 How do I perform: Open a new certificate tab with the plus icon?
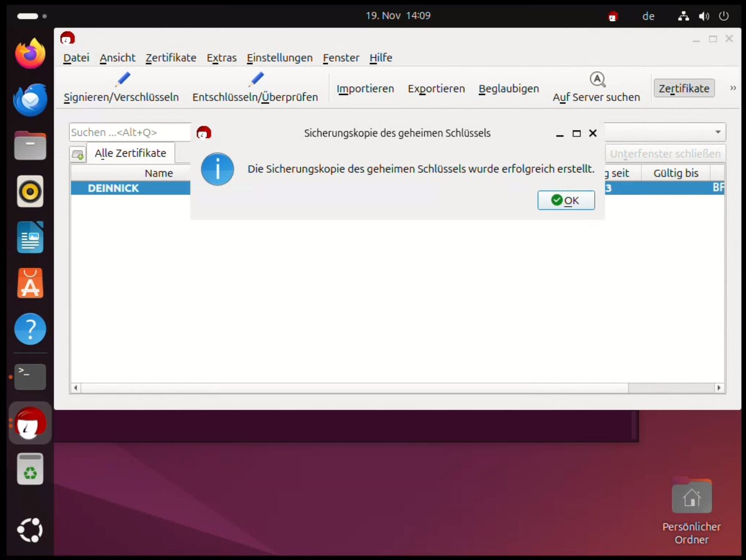click(x=78, y=153)
